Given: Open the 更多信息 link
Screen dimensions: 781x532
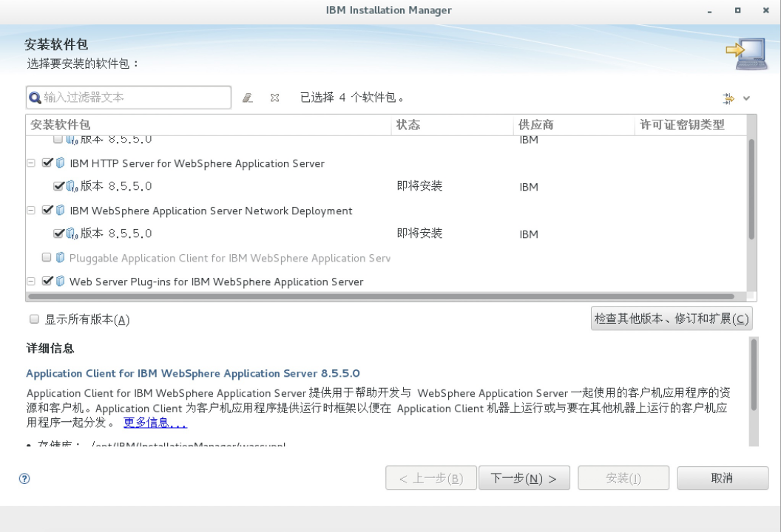Looking at the screenshot, I should click(155, 423).
